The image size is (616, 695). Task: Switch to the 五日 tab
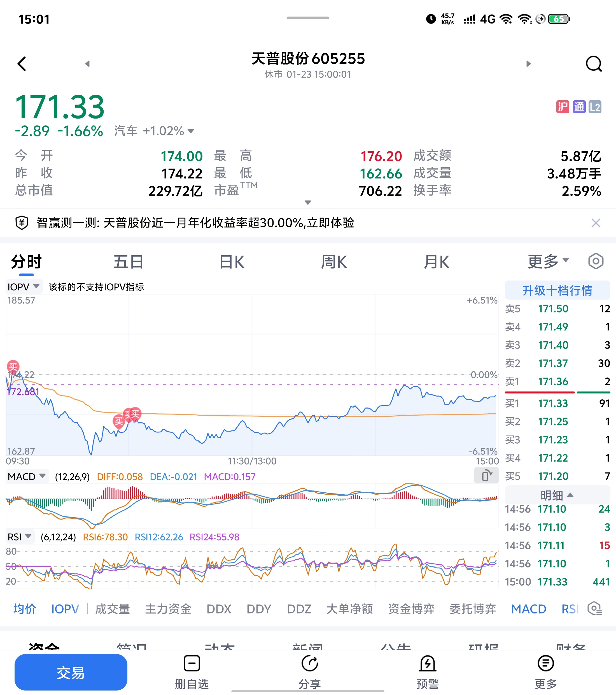click(x=128, y=262)
